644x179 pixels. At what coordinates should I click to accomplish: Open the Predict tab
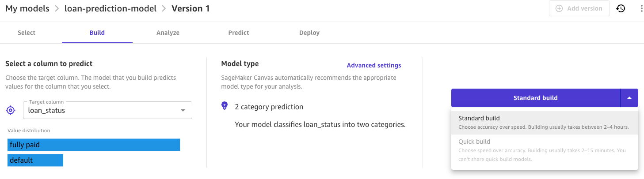[239, 33]
